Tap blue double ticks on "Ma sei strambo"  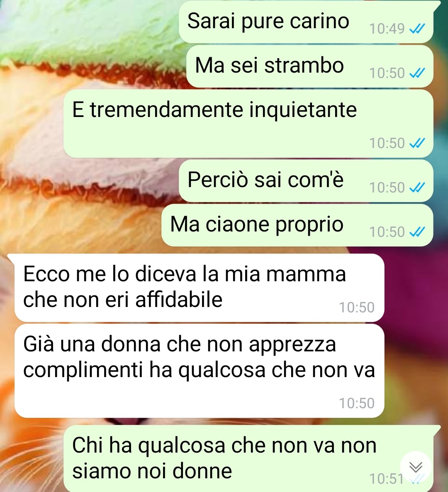tap(417, 73)
